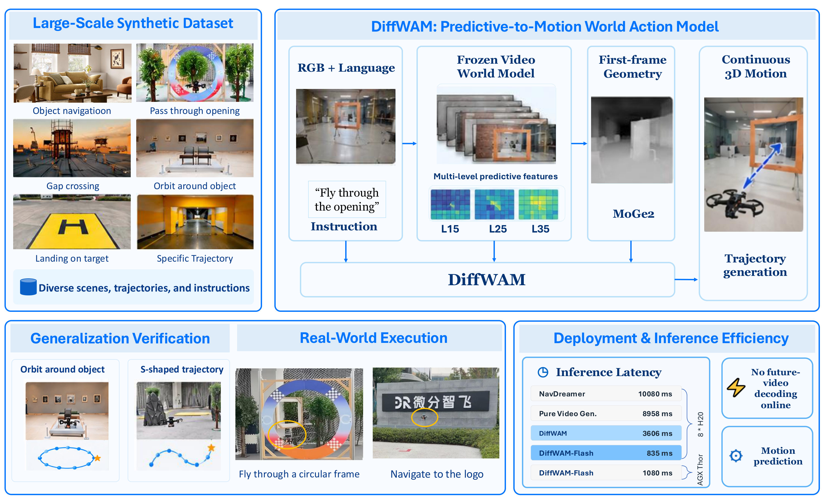
Task: Click the No future-video decoding online box
Action: [767, 388]
